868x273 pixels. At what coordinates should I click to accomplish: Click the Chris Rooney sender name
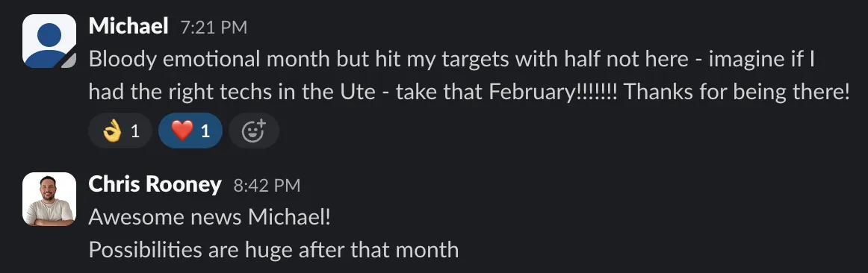(155, 184)
